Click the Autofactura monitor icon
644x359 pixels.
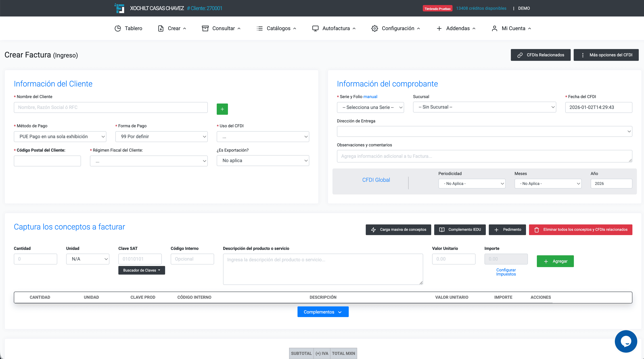[315, 28]
